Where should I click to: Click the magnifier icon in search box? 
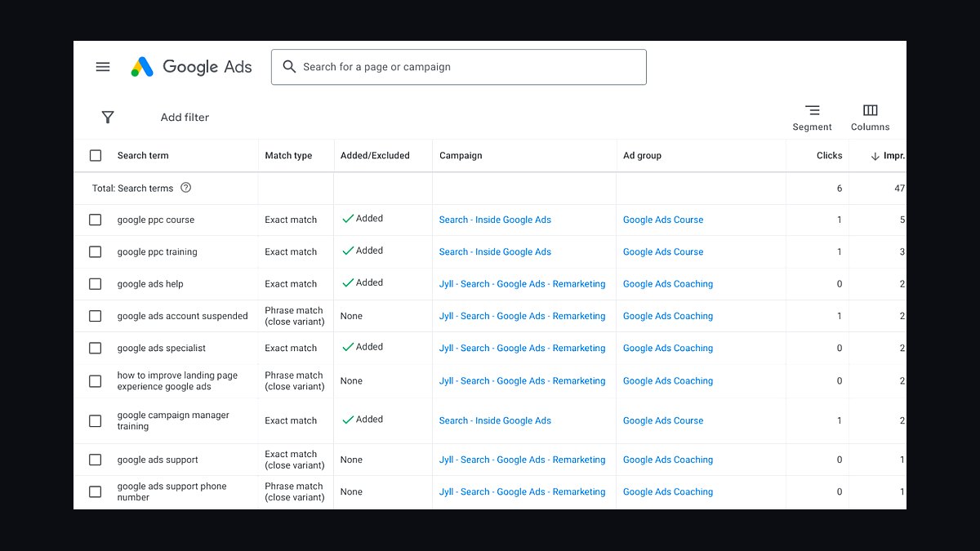[289, 67]
